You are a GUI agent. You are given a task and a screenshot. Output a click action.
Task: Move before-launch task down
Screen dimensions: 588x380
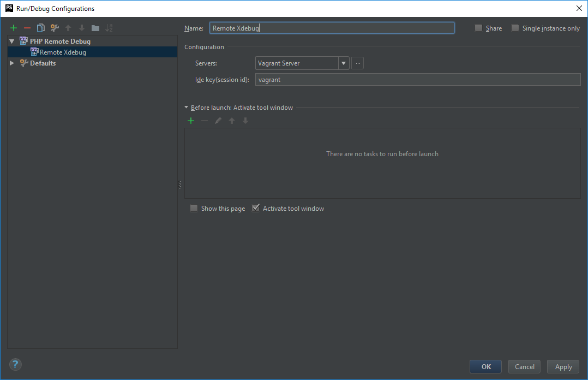[x=245, y=121]
